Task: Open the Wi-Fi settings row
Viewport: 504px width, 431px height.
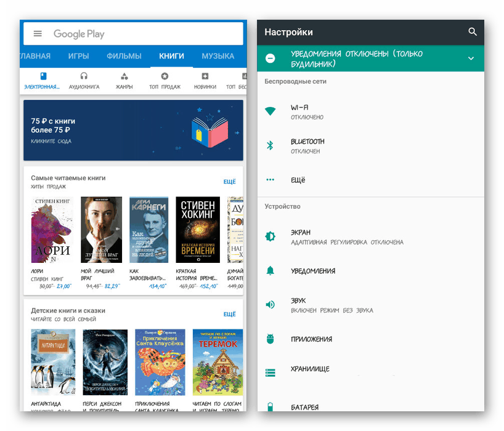Action: coord(371,112)
